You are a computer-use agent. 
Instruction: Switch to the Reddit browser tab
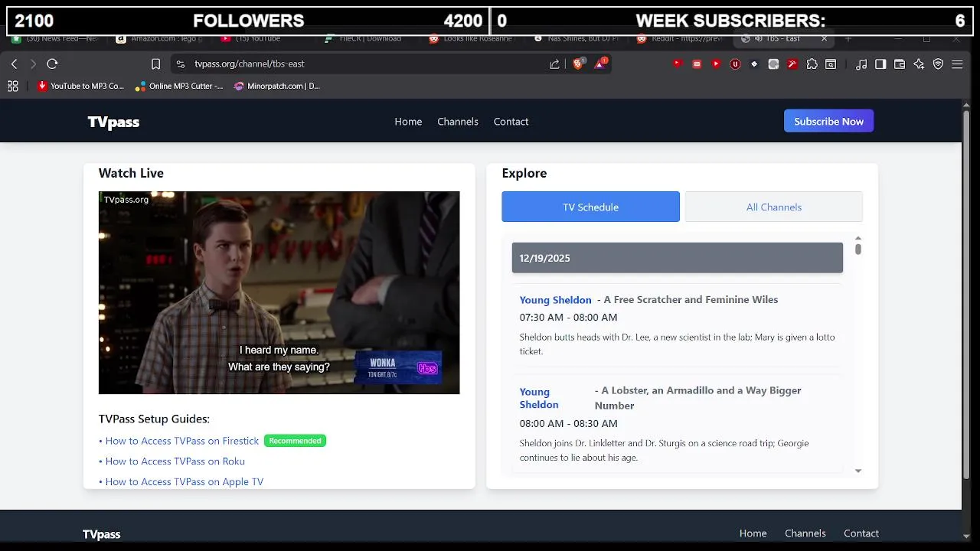tap(681, 38)
